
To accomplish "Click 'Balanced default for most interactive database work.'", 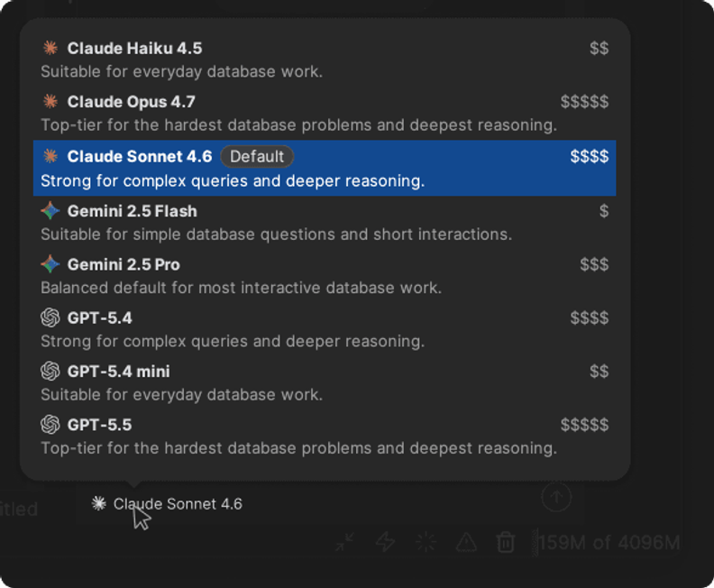I will 242,288.
